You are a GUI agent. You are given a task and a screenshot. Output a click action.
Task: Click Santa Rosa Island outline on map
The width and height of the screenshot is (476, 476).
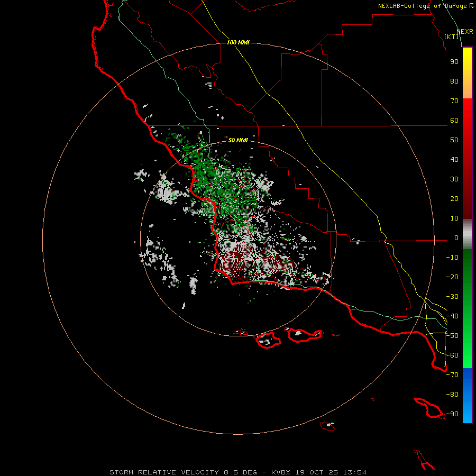pos(268,340)
